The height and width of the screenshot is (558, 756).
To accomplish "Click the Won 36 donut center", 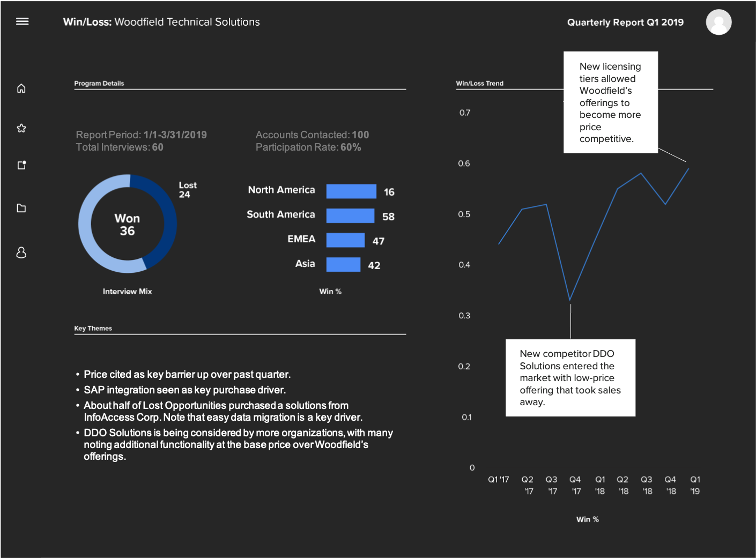I will 127,225.
